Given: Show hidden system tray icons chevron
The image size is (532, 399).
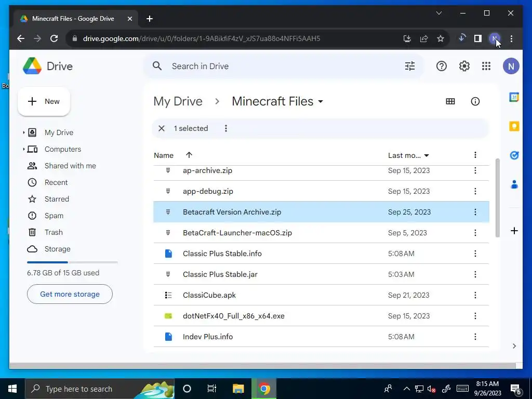Looking at the screenshot, I should [x=406, y=389].
